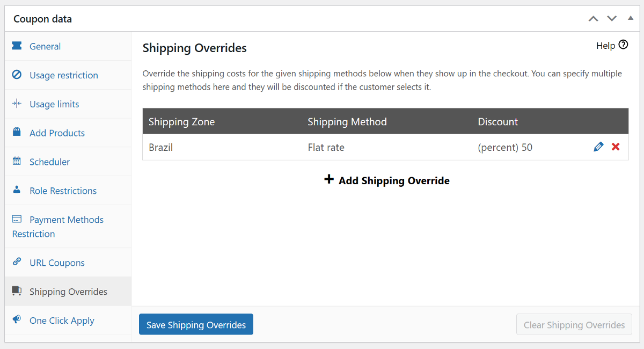
Task: Click the Add Products bag icon
Action: (17, 133)
